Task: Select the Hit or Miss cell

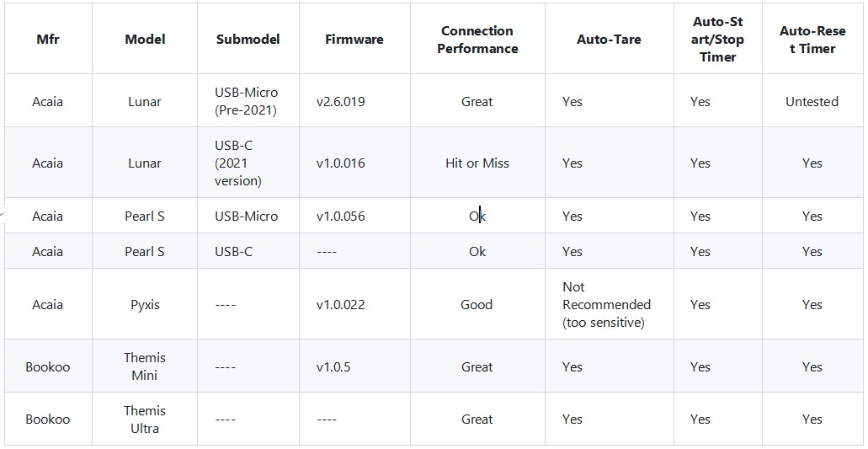Action: pos(477,163)
